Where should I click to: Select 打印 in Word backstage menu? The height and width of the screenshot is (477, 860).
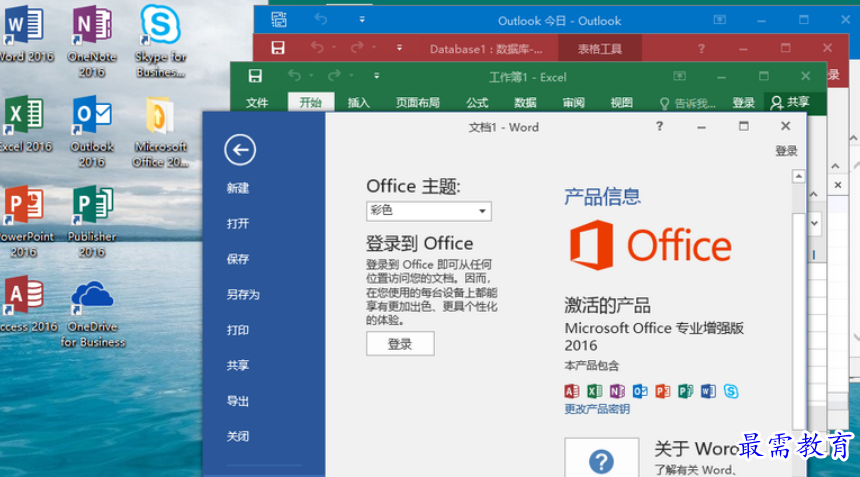coord(237,330)
